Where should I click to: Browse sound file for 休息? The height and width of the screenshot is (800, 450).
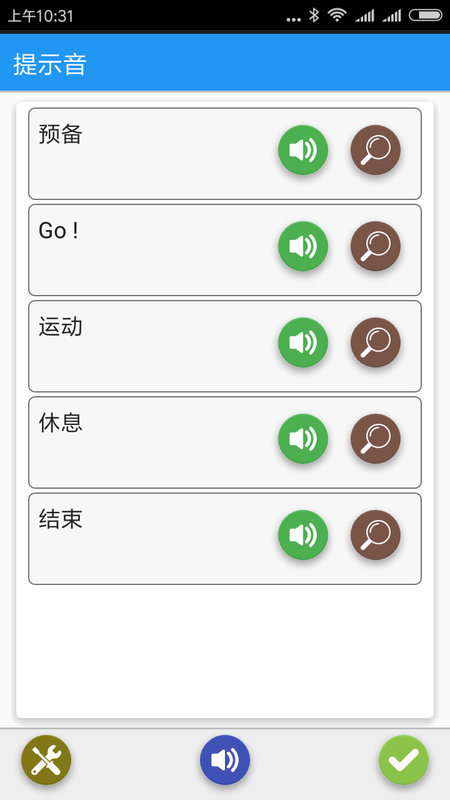(376, 439)
